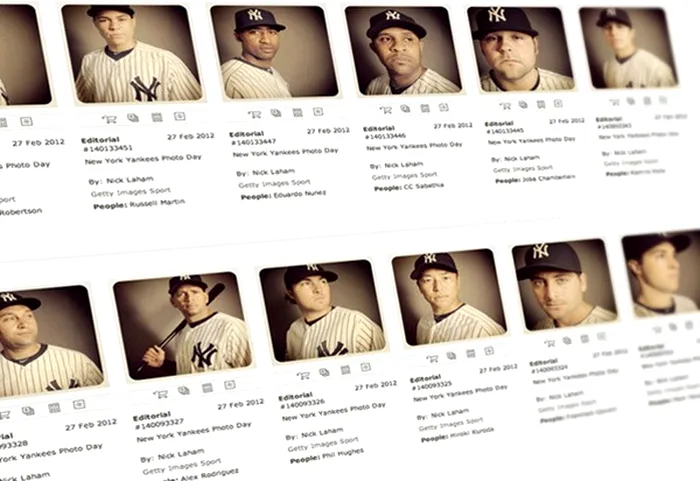
Task: Open price calculator for Russell Martin photo
Action: pos(157,117)
